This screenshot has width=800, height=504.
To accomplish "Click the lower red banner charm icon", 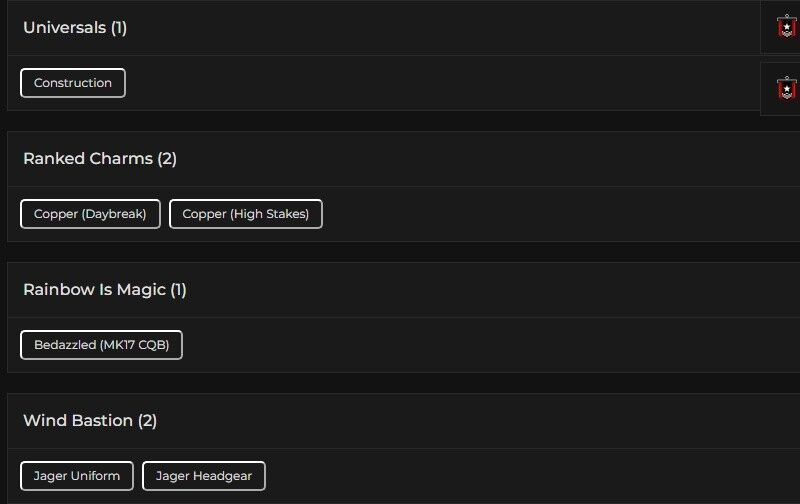I will click(x=786, y=89).
